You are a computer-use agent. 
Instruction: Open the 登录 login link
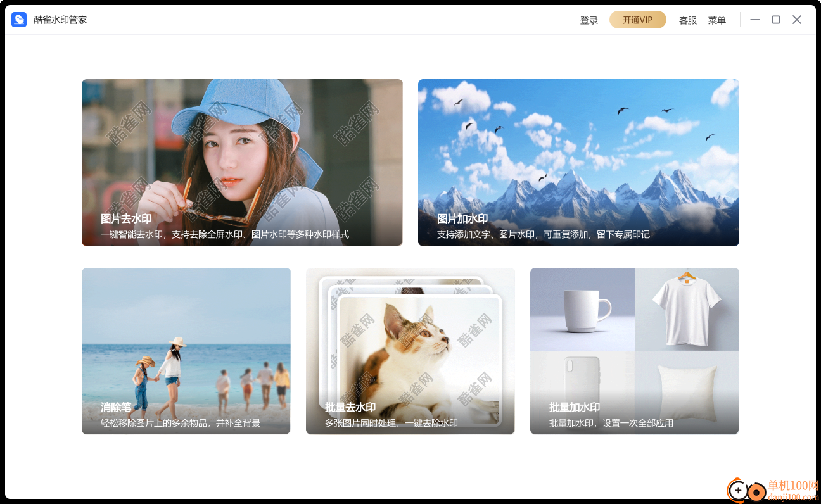point(589,20)
